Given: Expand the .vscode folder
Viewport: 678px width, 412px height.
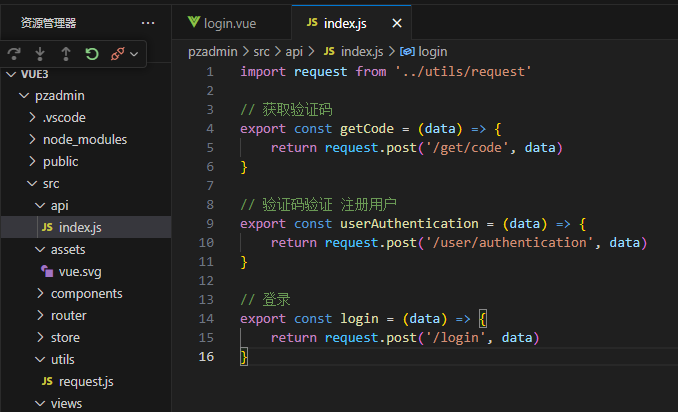Looking at the screenshot, I should (32, 117).
